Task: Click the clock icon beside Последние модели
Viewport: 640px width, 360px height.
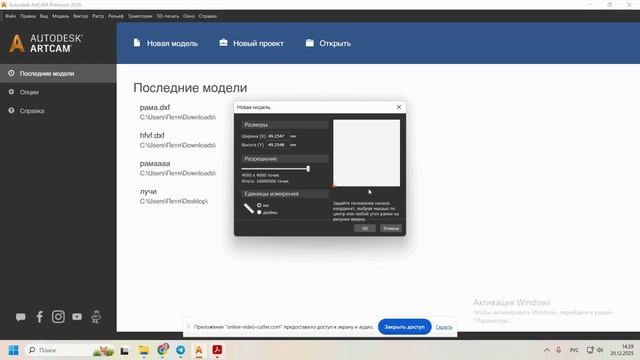Action: [x=11, y=73]
